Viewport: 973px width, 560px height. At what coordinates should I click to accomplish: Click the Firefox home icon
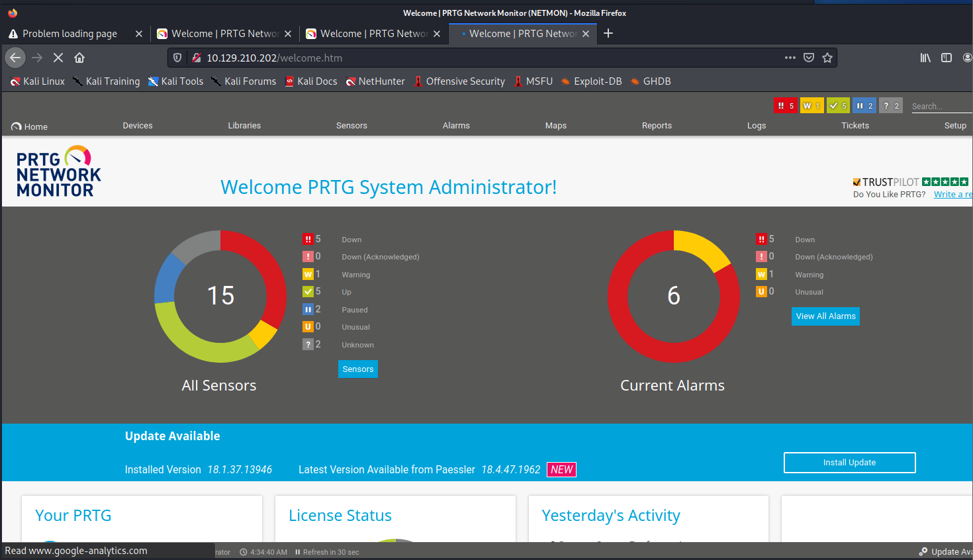[x=79, y=58]
